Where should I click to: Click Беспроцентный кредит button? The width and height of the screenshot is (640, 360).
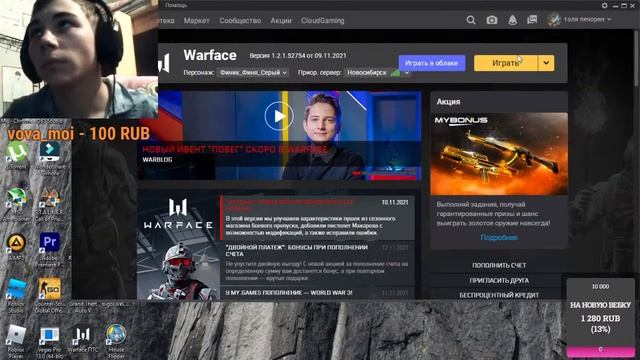click(499, 295)
